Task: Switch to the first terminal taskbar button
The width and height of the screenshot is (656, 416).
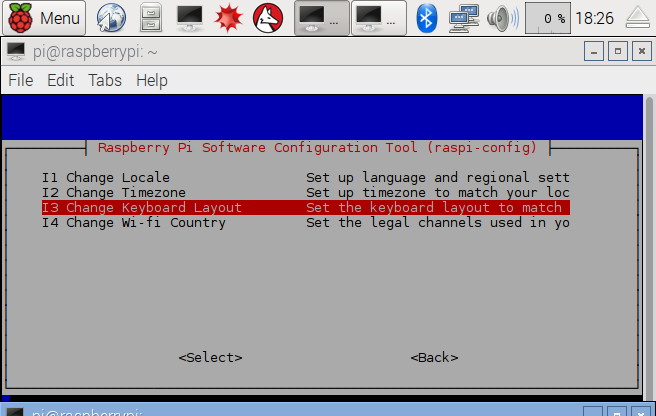Action: [x=322, y=18]
